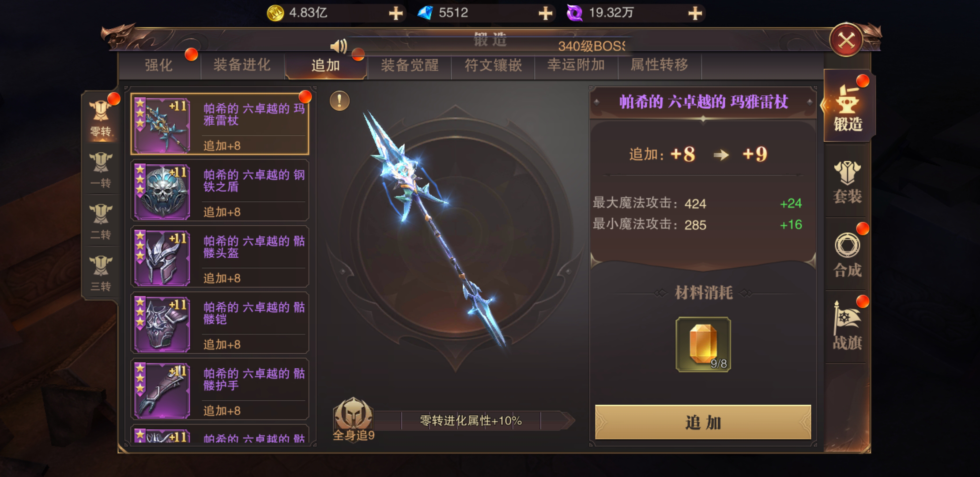The image size is (980, 477).
Task: Click the 追加 confirm button
Action: [x=703, y=422]
